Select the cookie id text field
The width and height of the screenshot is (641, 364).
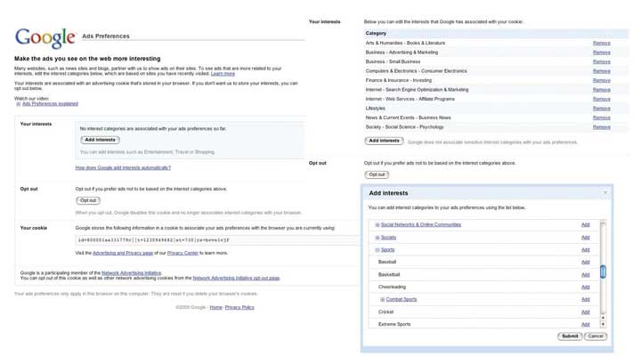(216, 239)
